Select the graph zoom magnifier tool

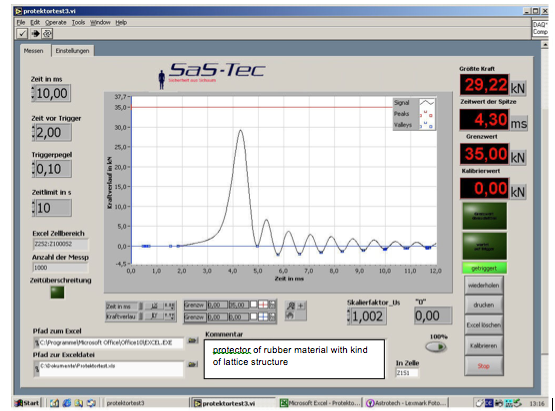click(291, 306)
